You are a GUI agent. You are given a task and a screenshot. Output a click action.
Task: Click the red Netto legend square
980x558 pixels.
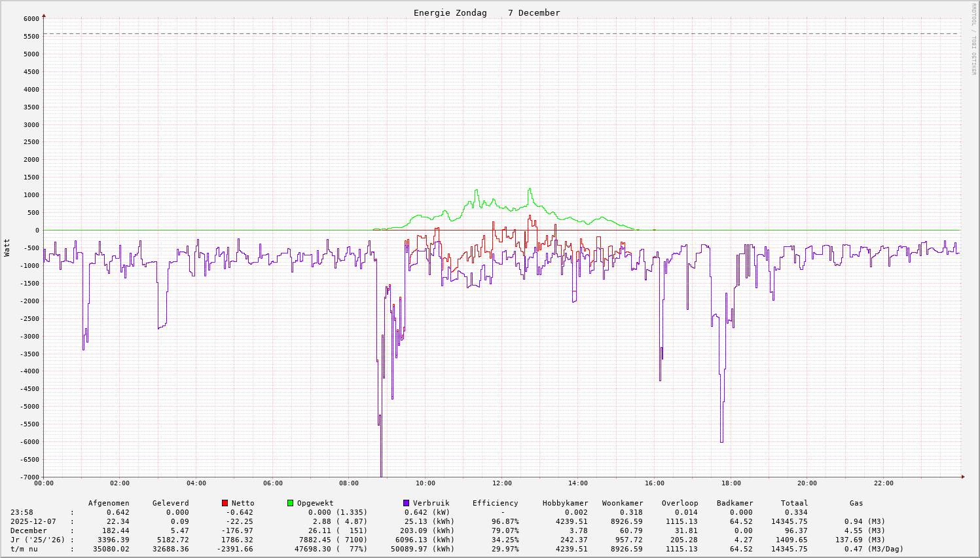pos(225,503)
